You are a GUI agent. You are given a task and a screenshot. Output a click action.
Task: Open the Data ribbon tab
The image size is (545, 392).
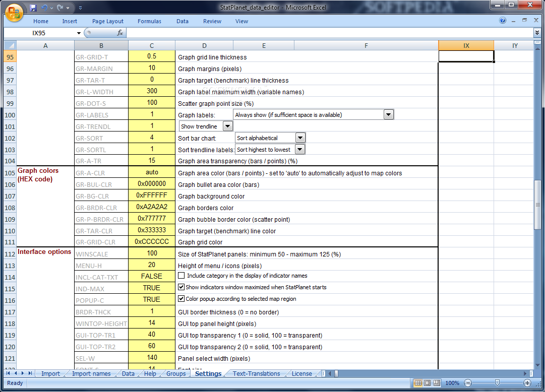(x=182, y=21)
